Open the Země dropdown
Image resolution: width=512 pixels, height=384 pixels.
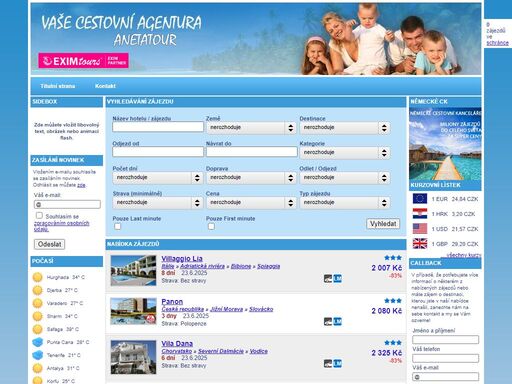tap(251, 128)
